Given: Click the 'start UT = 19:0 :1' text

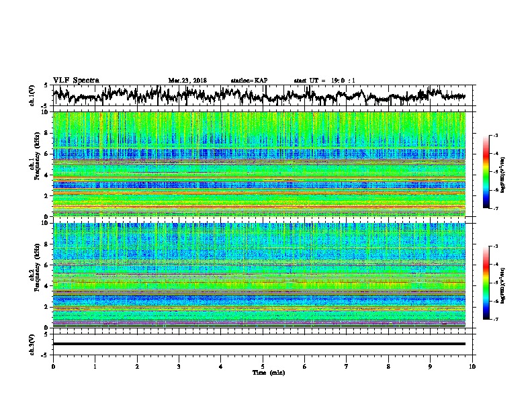Looking at the screenshot, I should [324, 81].
